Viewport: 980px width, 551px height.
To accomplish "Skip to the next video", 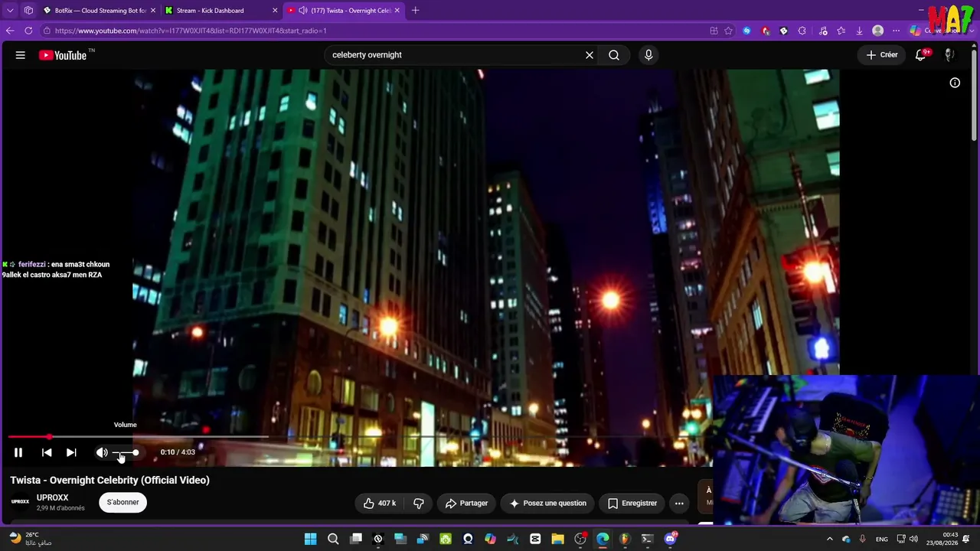I will click(x=71, y=452).
